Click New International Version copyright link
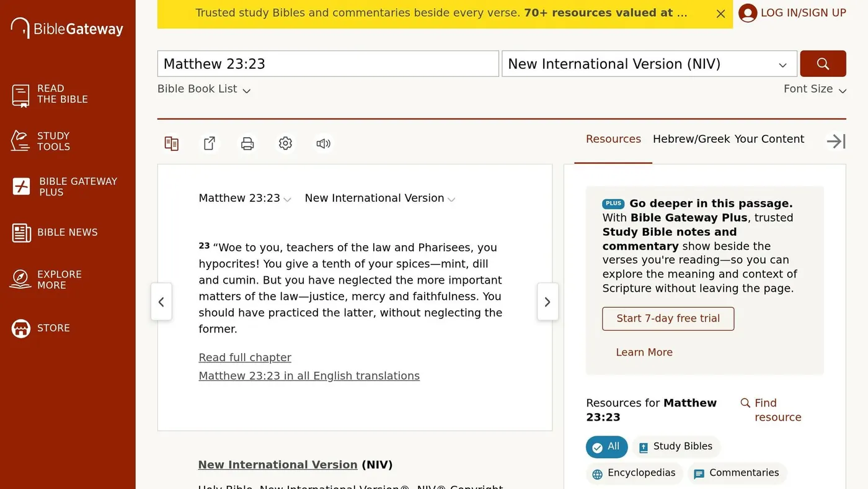The height and width of the screenshot is (489, 868). 278,465
